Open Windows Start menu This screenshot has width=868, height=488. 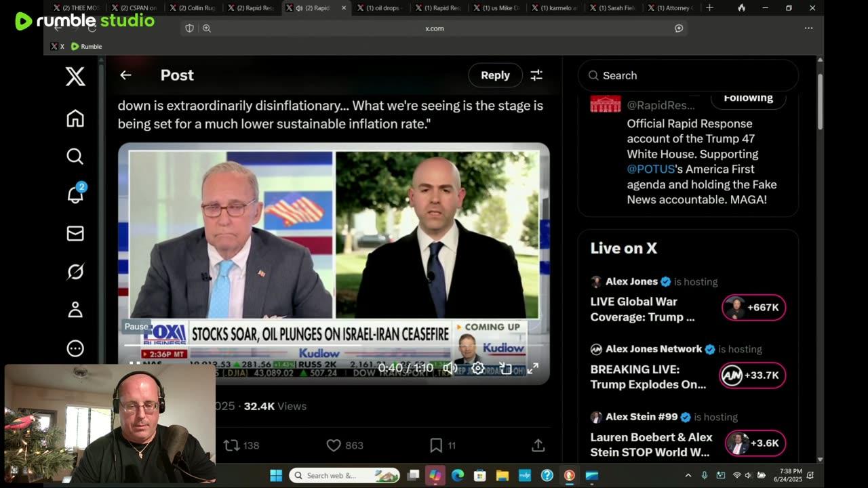click(276, 475)
